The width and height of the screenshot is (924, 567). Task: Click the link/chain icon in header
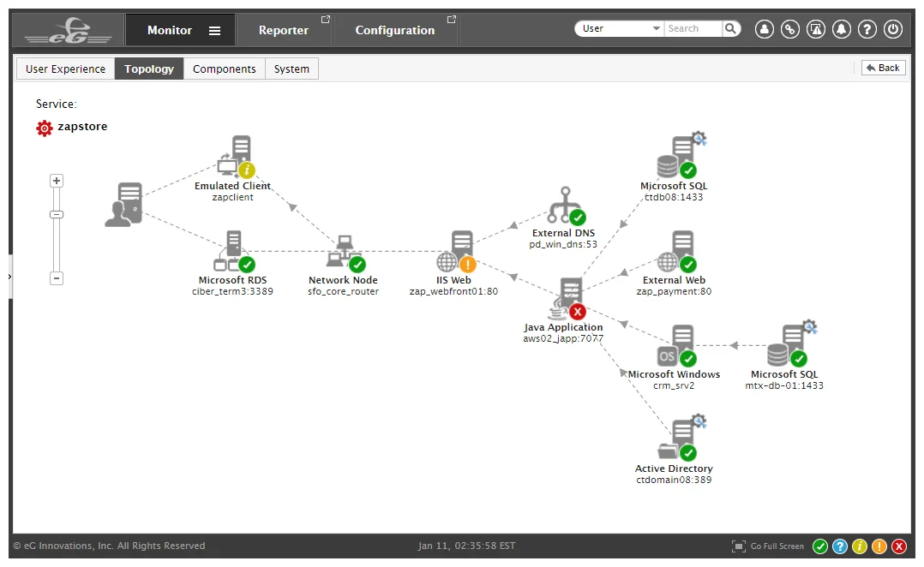[x=790, y=29]
